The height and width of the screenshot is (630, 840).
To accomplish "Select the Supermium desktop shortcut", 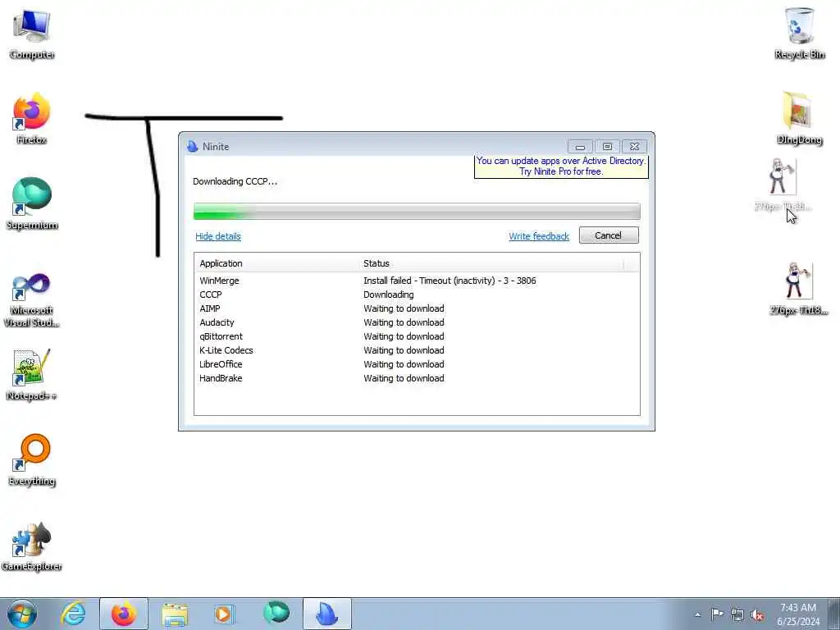I will [32, 204].
